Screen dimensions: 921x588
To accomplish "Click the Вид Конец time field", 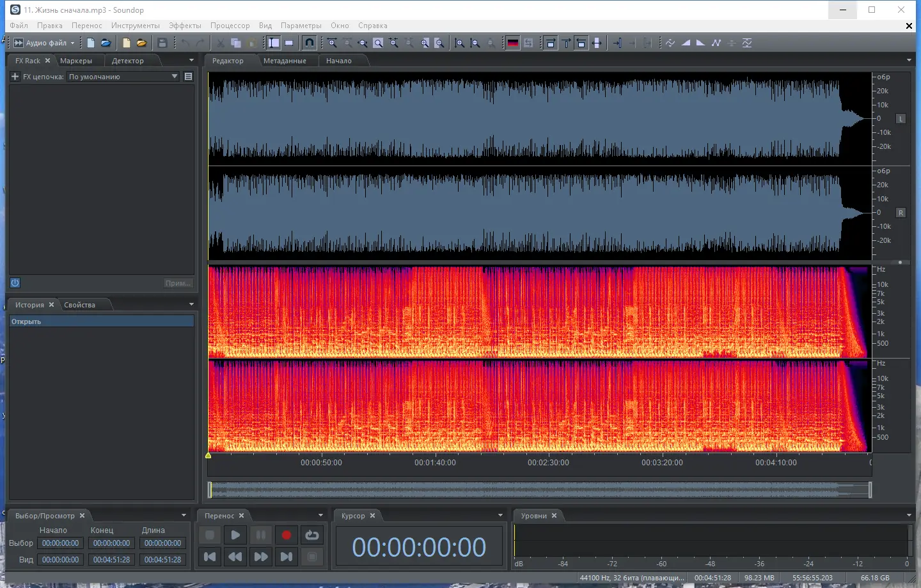I will [112, 560].
